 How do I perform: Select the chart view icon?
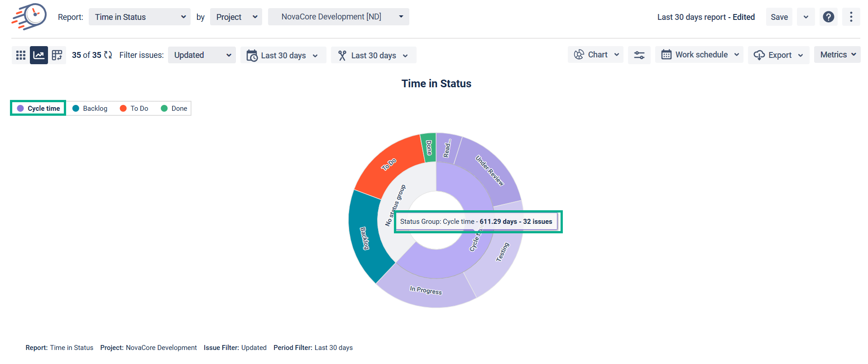39,55
